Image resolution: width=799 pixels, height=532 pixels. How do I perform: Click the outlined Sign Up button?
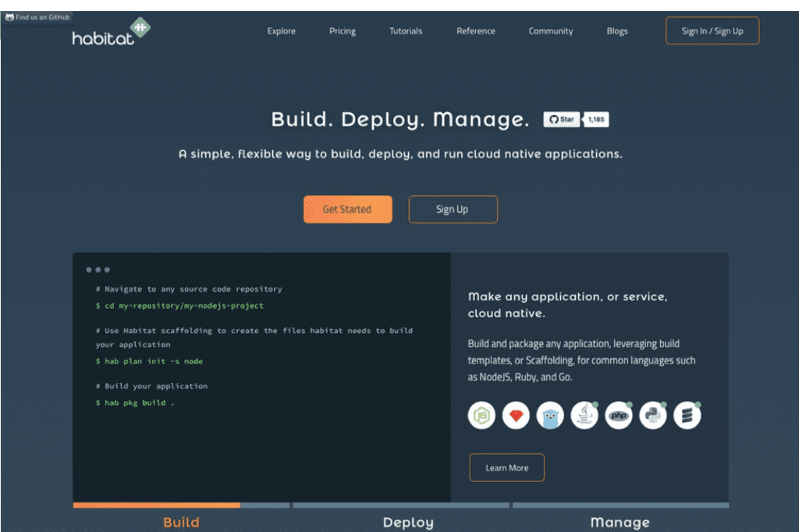pos(453,209)
